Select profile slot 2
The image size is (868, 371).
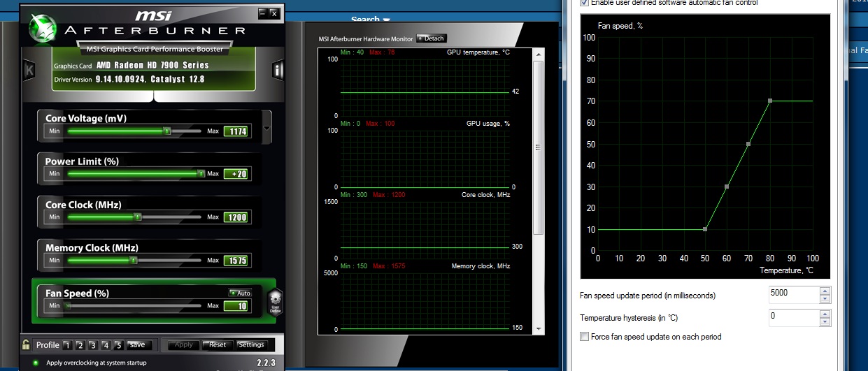click(80, 345)
